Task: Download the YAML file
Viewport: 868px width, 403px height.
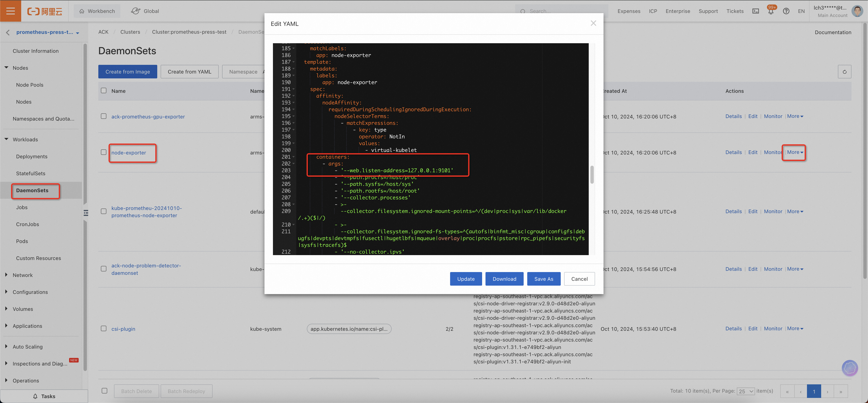Action: 504,279
